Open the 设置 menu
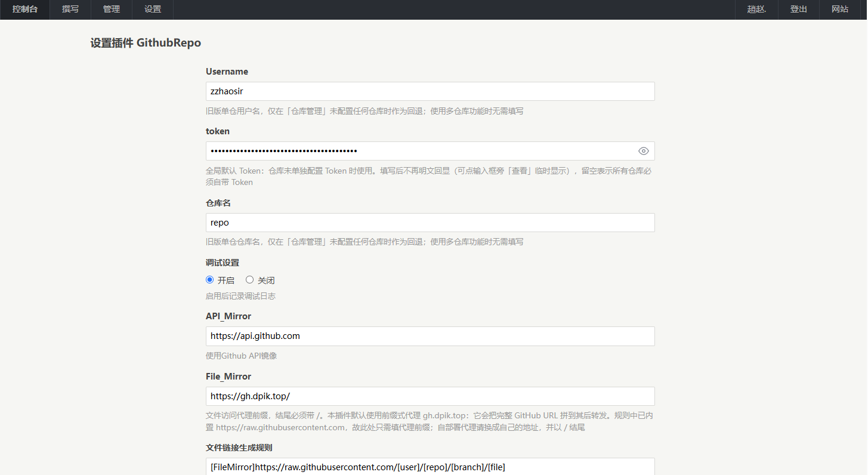This screenshot has height=475, width=868. [153, 10]
